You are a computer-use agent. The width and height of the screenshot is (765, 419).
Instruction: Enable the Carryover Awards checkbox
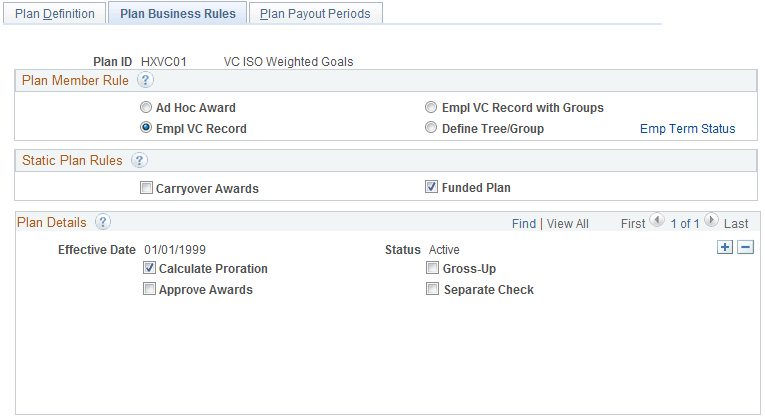[147, 188]
